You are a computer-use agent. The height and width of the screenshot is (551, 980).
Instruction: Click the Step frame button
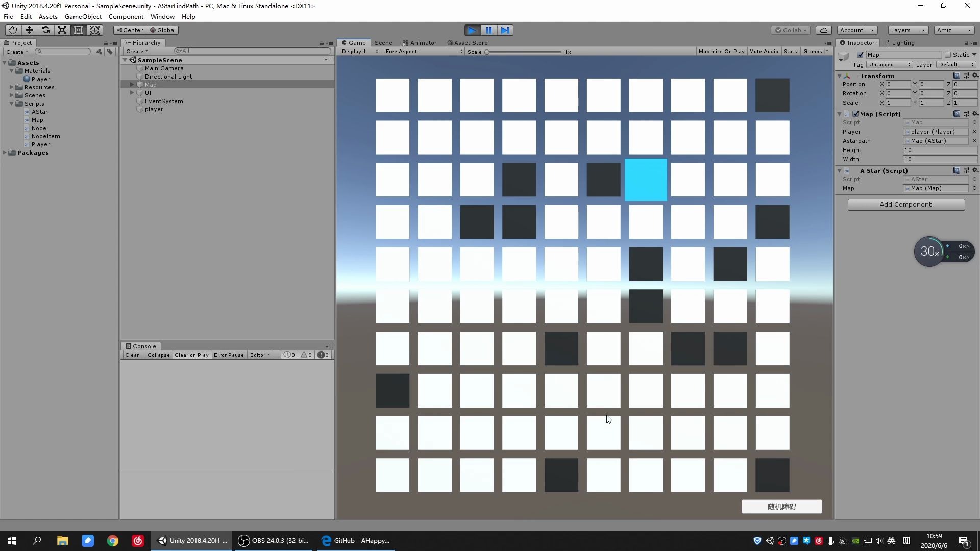coord(505,30)
